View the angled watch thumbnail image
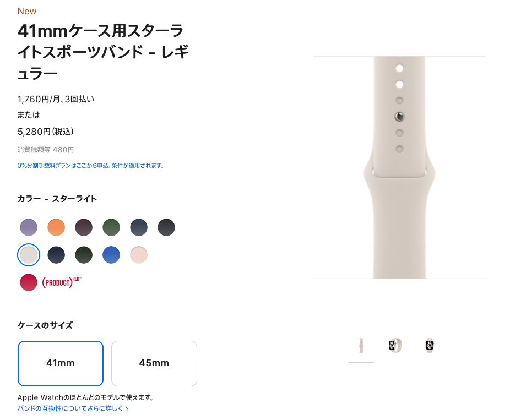This screenshot has height=420, width=510. tap(395, 346)
